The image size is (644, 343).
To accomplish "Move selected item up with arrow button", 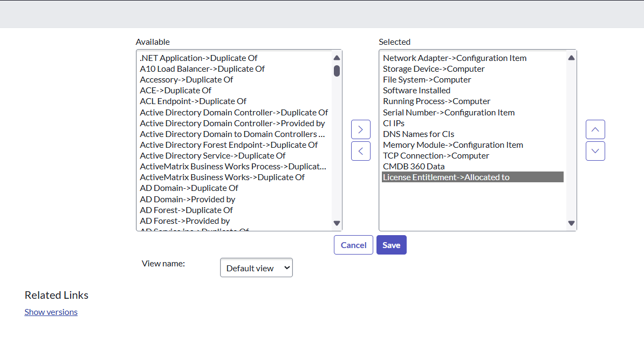I will [x=595, y=129].
